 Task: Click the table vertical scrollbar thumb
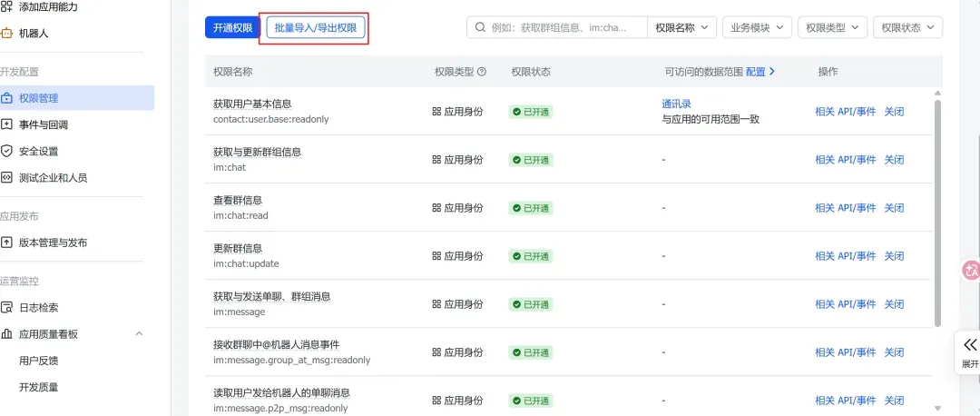click(x=937, y=213)
